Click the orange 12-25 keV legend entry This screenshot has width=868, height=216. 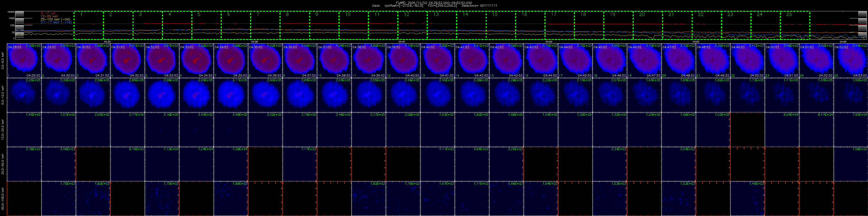pos(49,16)
